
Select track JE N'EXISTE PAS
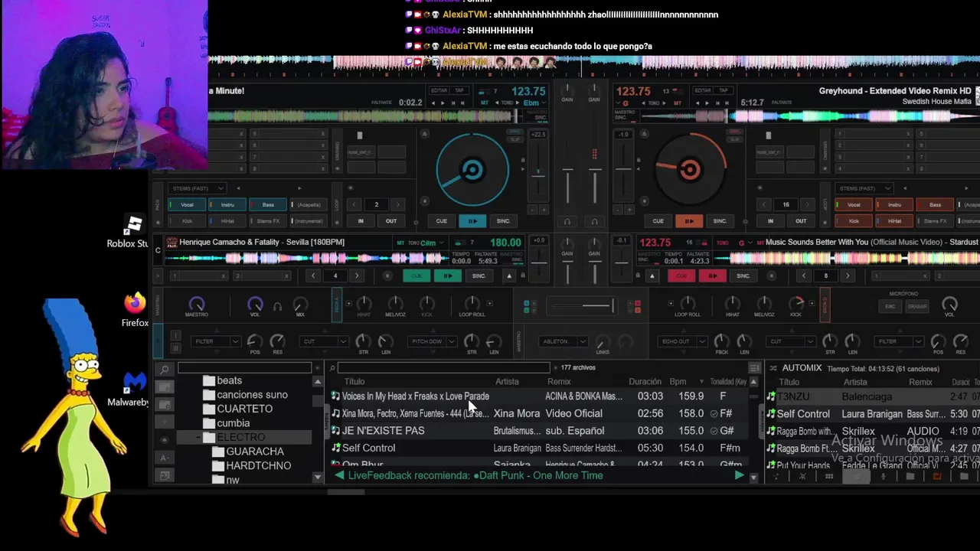pos(383,431)
